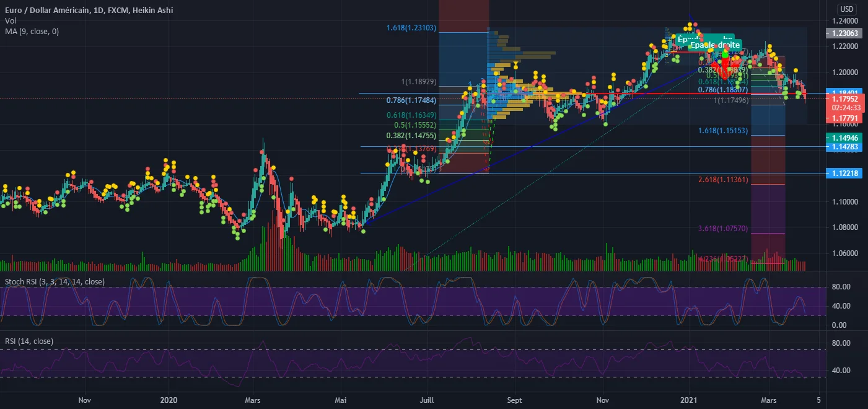Select the dark blue ascending trend line
868x409 pixels.
[x=533, y=146]
